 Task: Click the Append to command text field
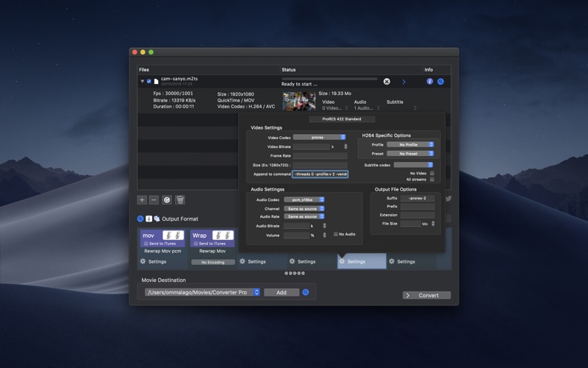320,174
